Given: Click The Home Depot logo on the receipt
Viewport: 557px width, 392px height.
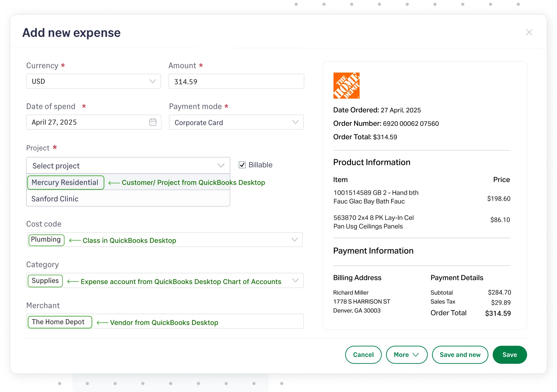Looking at the screenshot, I should pyautogui.click(x=346, y=85).
